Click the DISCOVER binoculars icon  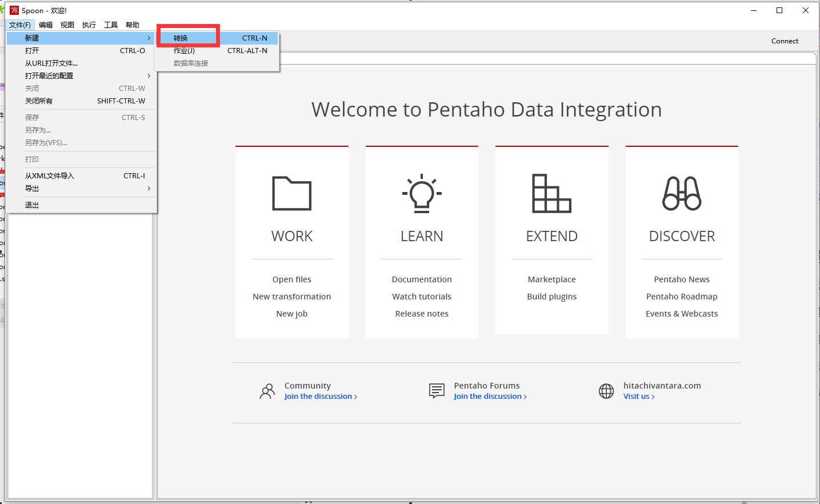pos(682,193)
